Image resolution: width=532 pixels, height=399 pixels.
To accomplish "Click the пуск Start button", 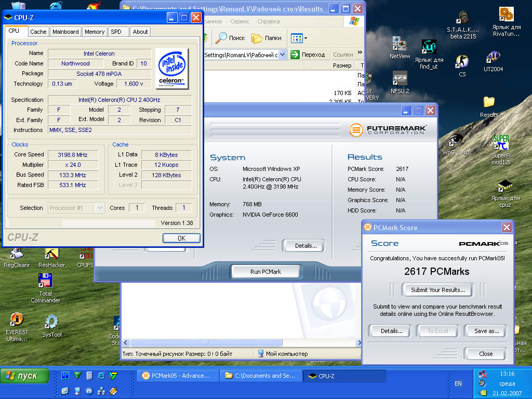I will (x=25, y=376).
